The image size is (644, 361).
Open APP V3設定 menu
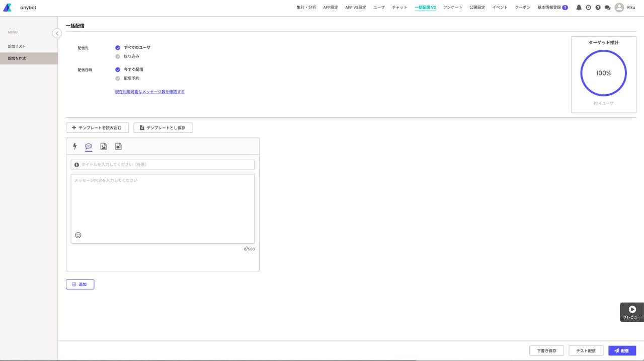356,8
